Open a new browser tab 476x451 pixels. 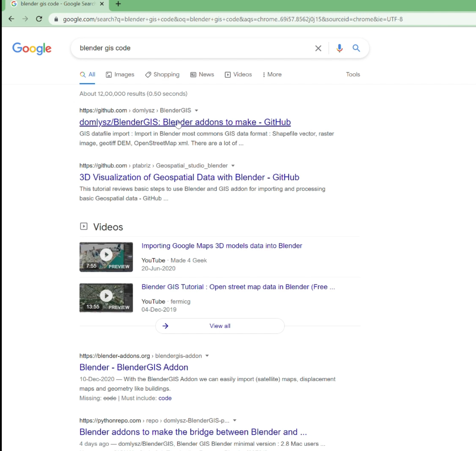(x=118, y=4)
